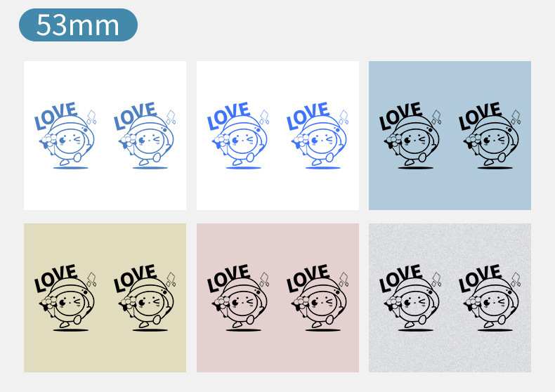Choose the pink background tile
The image size is (555, 392).
pos(278,298)
